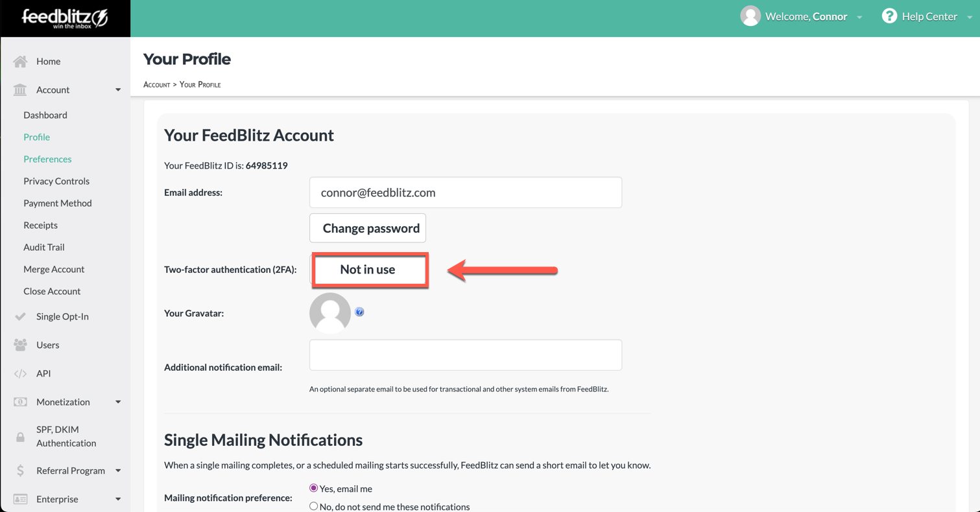
Task: Click the Enterprise ID card icon
Action: click(20, 499)
